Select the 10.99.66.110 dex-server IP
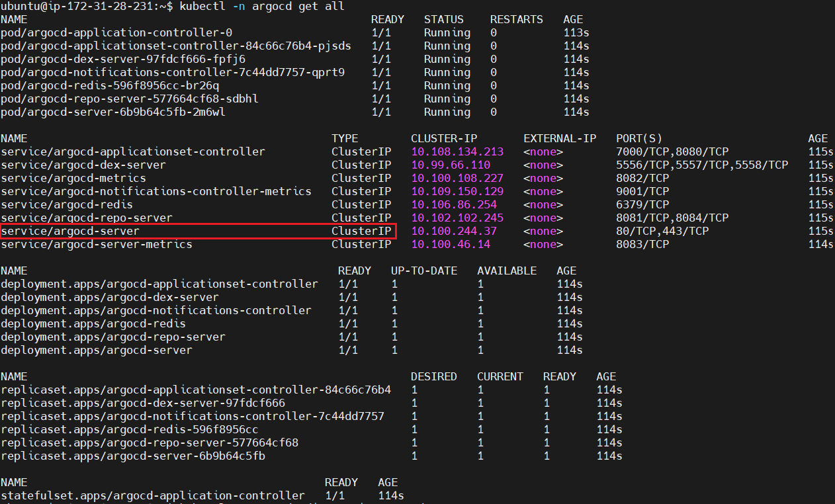Image resolution: width=835 pixels, height=504 pixels. pos(451,165)
